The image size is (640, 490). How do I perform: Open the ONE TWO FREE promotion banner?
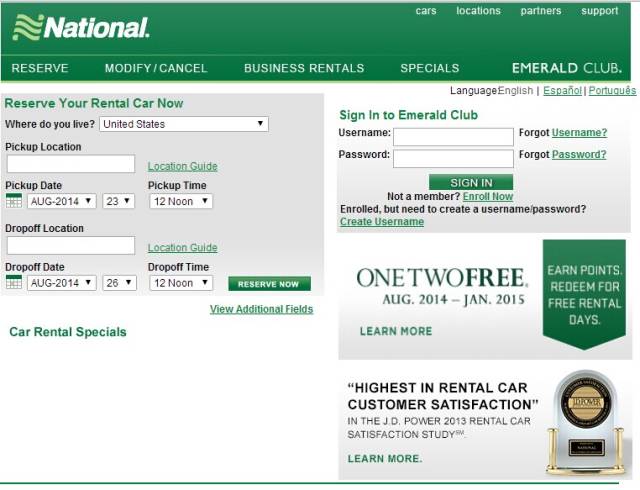click(x=485, y=299)
